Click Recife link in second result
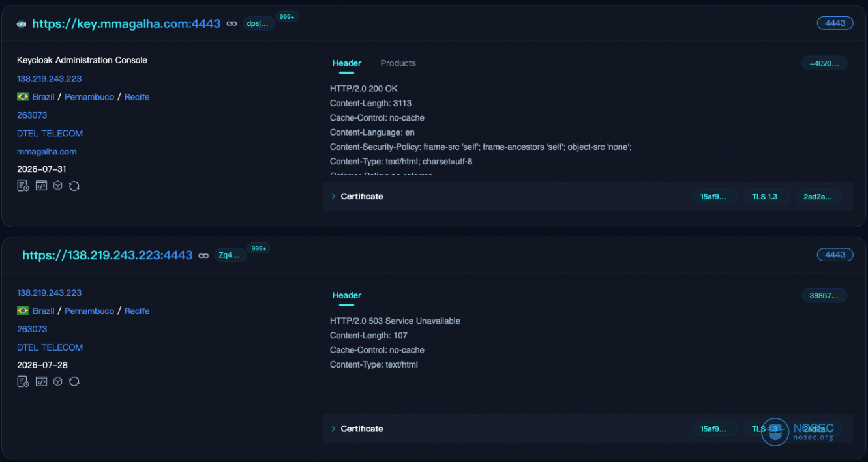 137,311
